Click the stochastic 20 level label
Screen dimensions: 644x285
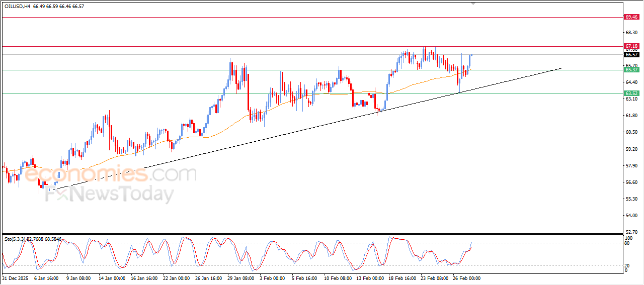pyautogui.click(x=627, y=265)
